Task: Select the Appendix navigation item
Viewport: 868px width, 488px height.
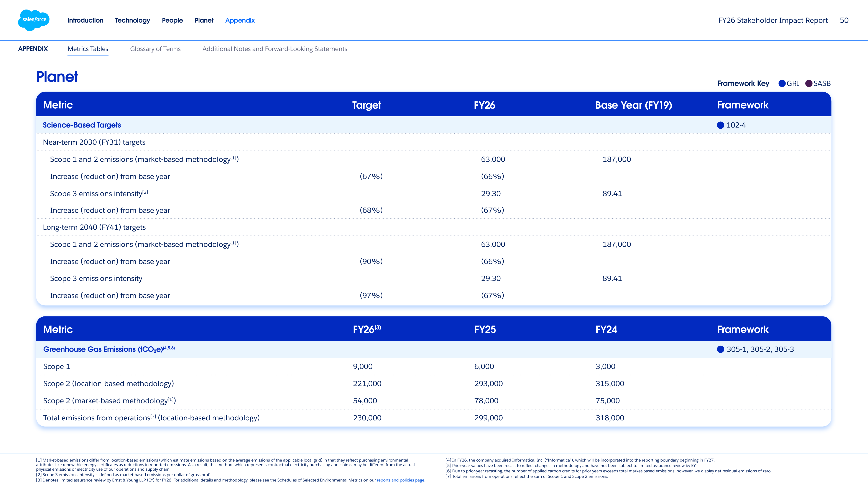Action: point(240,21)
